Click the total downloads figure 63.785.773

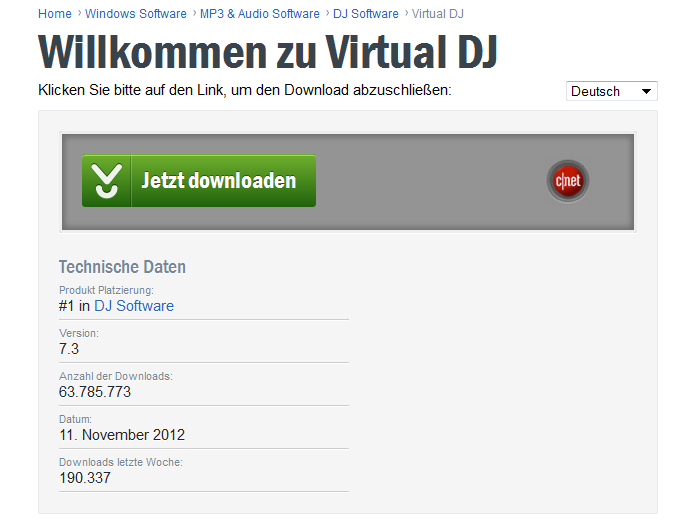point(95,392)
